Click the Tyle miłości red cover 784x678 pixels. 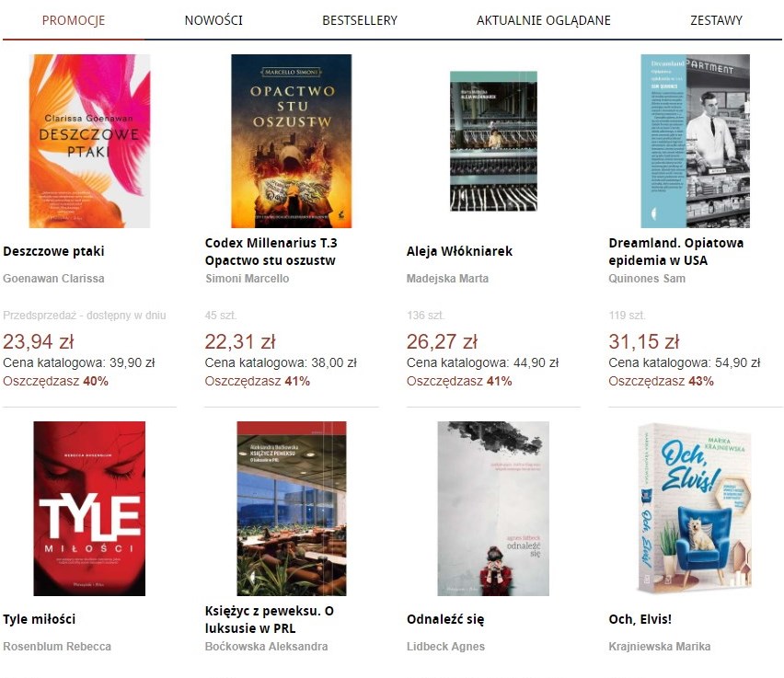coord(89,509)
